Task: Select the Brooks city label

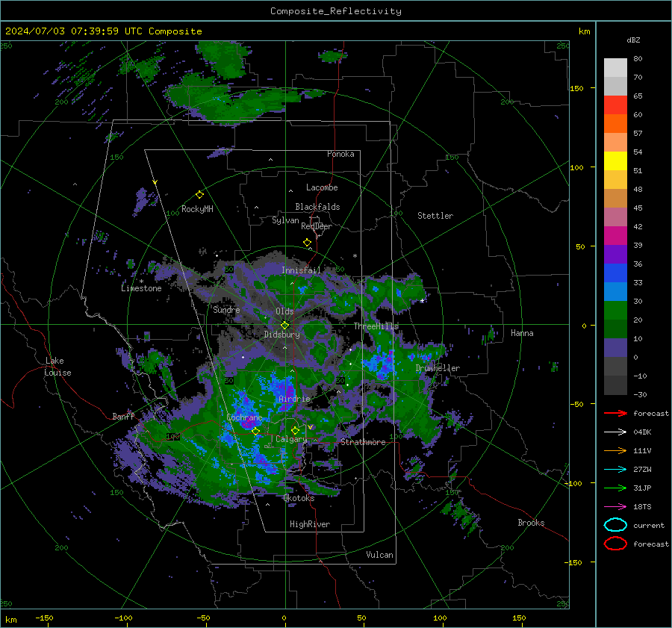Action: coord(531,523)
